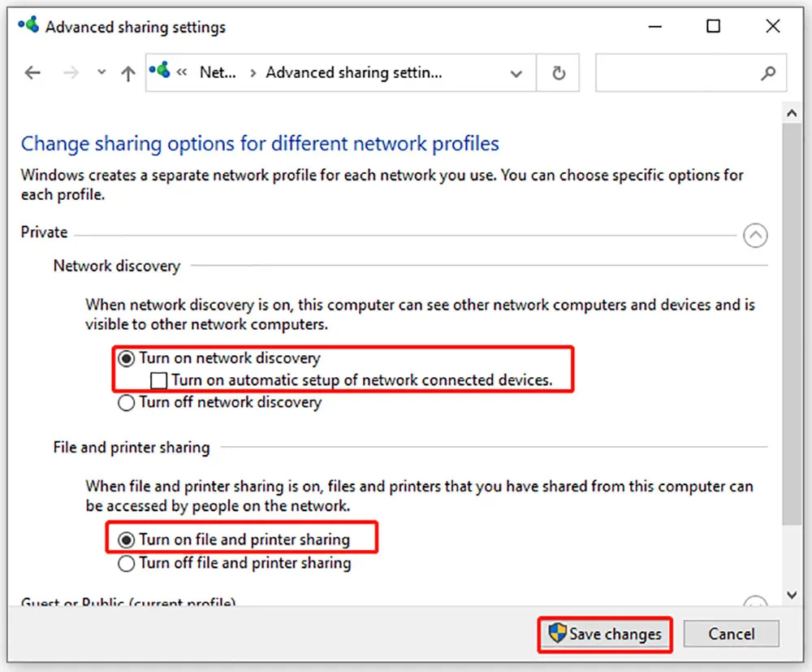The width and height of the screenshot is (812, 672).
Task: Select Turn off network discovery
Action: pos(127,403)
